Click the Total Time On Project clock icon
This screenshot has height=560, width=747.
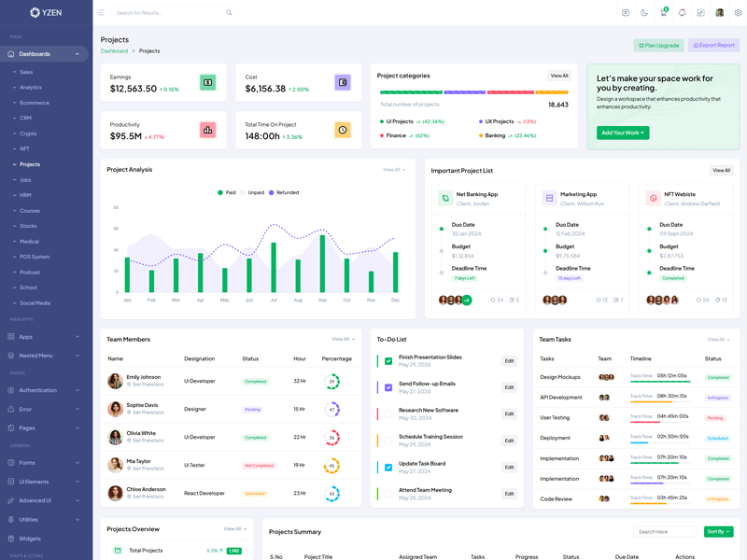pos(343,130)
